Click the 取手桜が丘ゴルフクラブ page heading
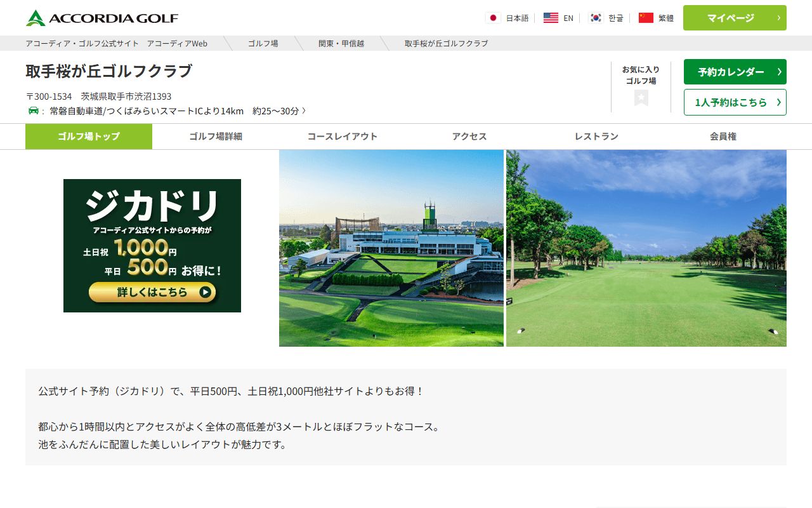 pos(108,71)
